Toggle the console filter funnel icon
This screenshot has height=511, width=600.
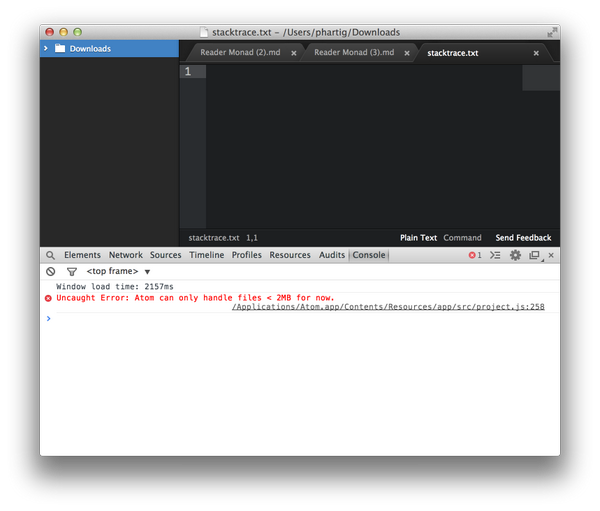point(72,272)
